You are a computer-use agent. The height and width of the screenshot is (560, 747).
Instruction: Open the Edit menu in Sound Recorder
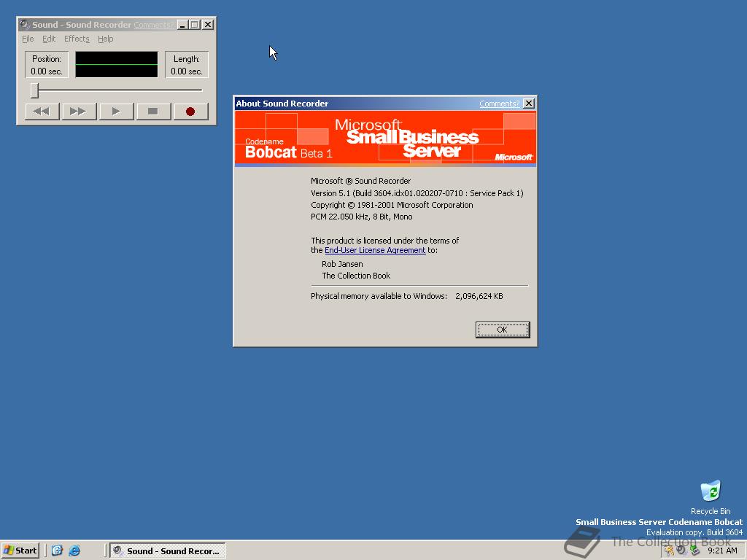(49, 39)
